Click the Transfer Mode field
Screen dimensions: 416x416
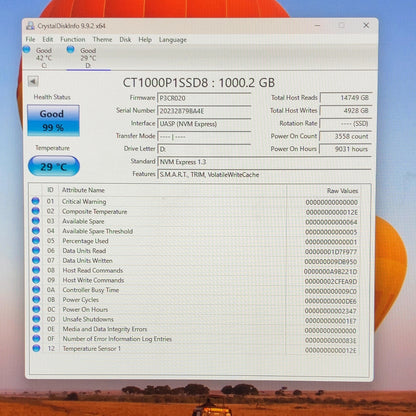204,136
